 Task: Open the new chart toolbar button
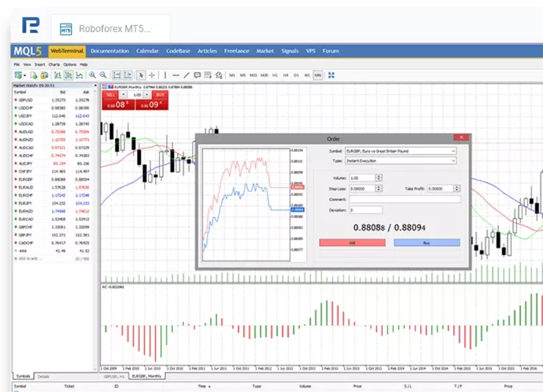pyautogui.click(x=19, y=75)
